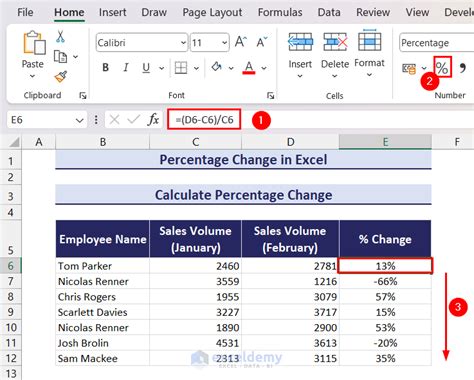Click the Accounting Number Format icon

click(409, 68)
